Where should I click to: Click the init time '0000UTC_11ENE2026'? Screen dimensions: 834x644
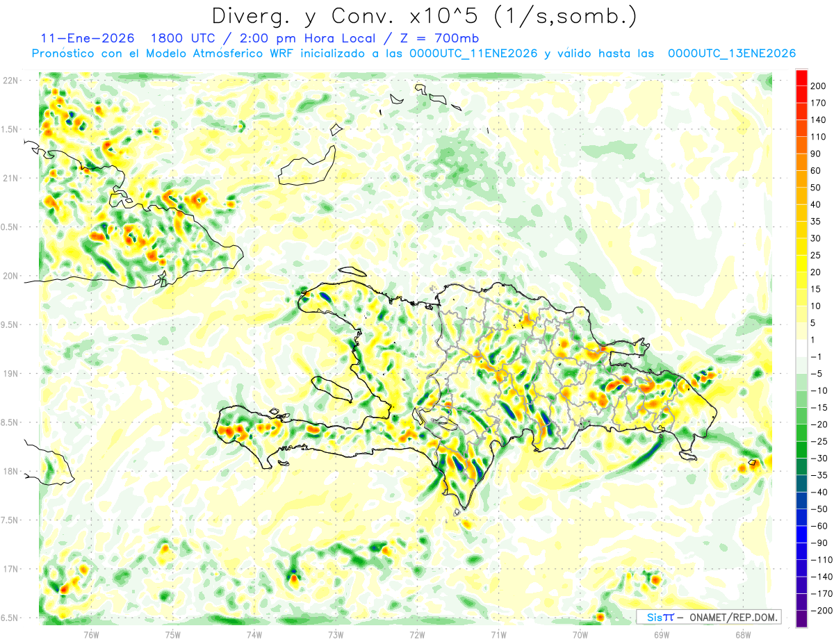[x=473, y=53]
